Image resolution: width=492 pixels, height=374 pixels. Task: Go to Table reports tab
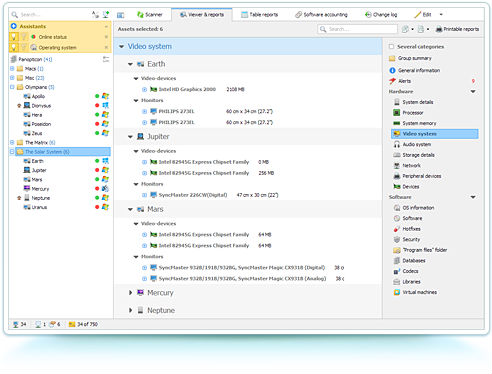click(x=259, y=15)
